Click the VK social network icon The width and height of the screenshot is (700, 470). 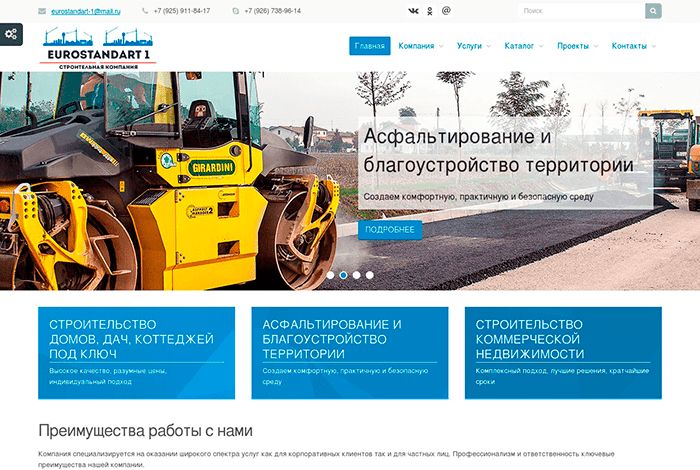pyautogui.click(x=414, y=11)
